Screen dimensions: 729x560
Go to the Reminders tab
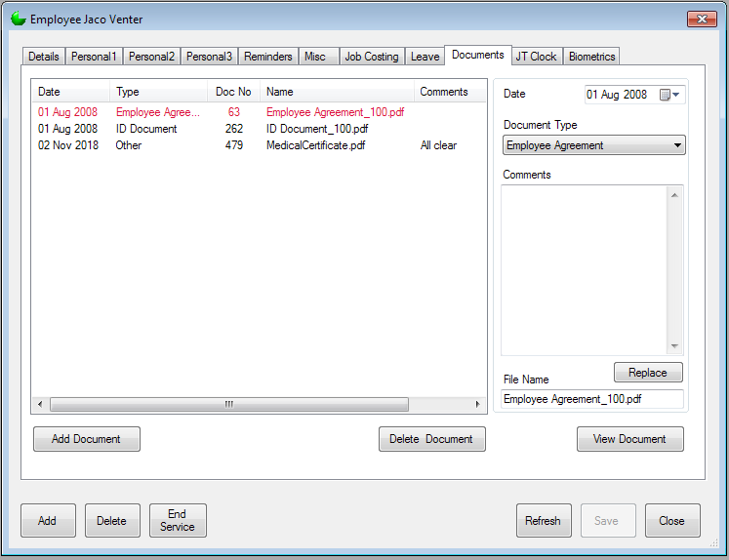pos(268,57)
